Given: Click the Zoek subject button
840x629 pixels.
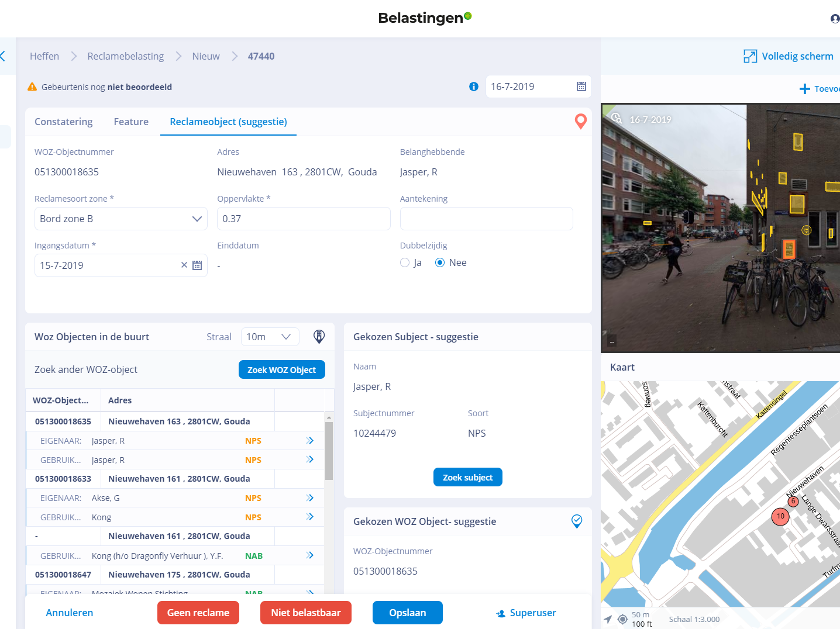Looking at the screenshot, I should pyautogui.click(x=468, y=477).
